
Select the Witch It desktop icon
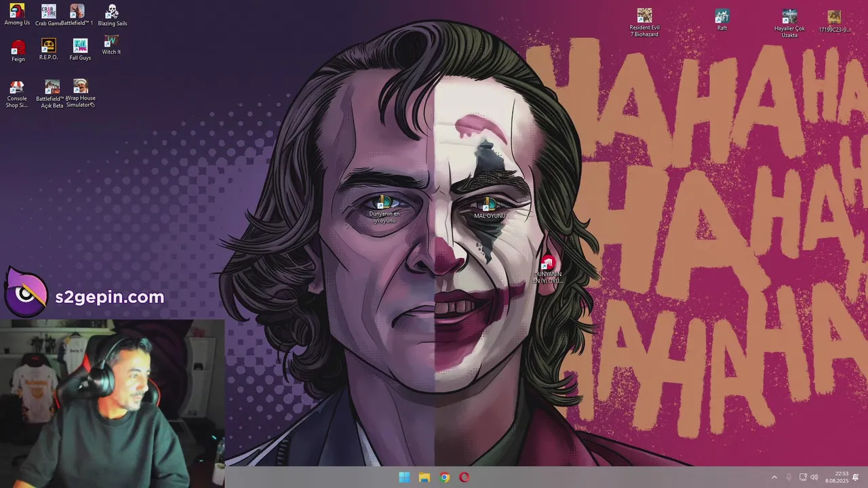111,45
